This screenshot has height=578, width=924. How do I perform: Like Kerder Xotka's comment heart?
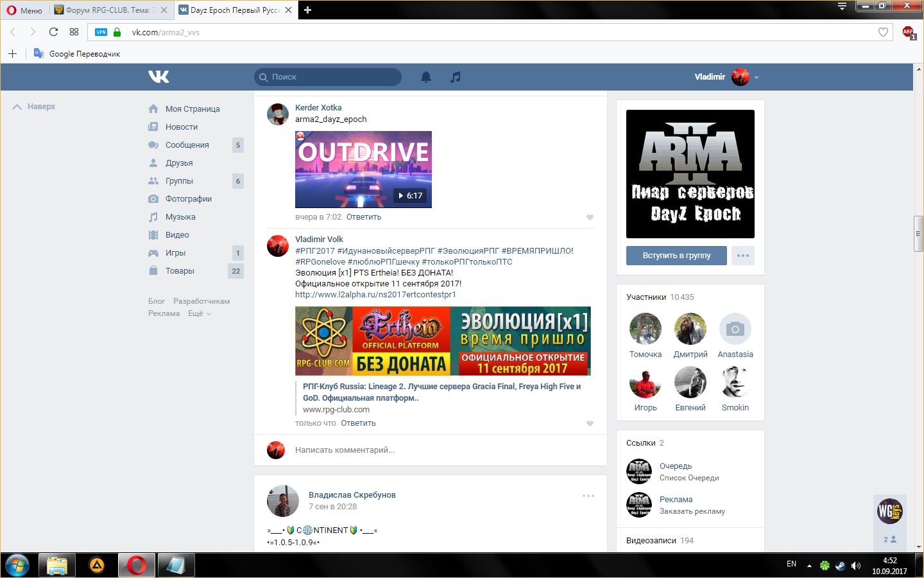coord(590,217)
